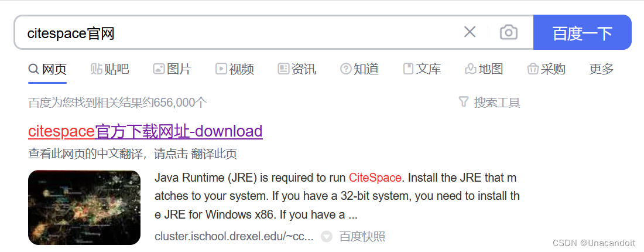
Task: Go to the 文库 tab
Action: 422,69
